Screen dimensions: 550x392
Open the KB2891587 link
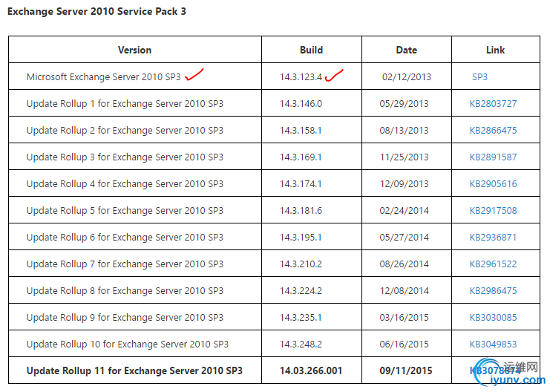click(x=493, y=157)
